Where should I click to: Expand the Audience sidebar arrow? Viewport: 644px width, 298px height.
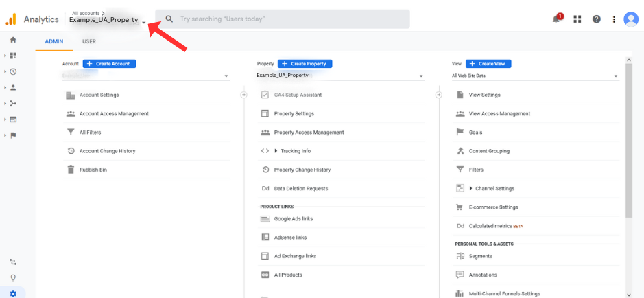coord(5,87)
